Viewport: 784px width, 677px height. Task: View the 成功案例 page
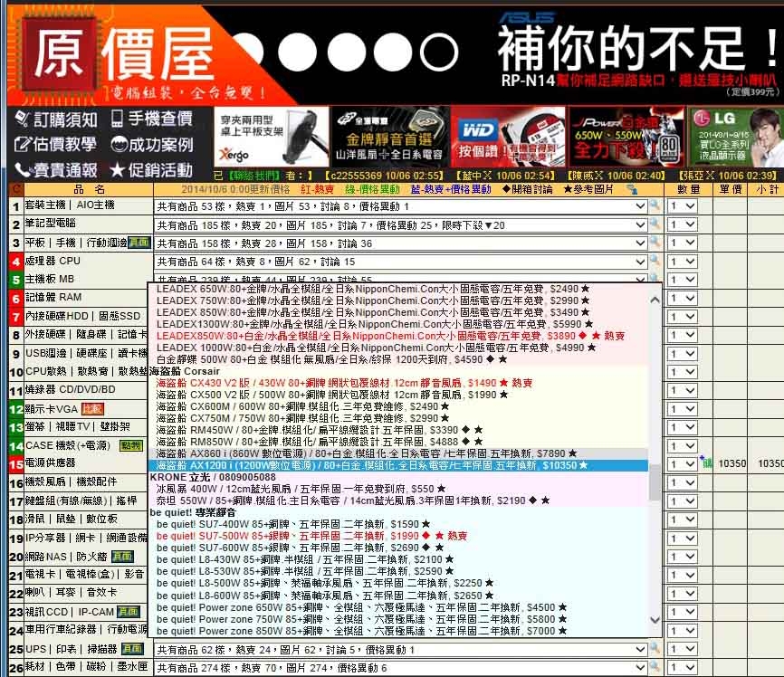tap(152, 145)
